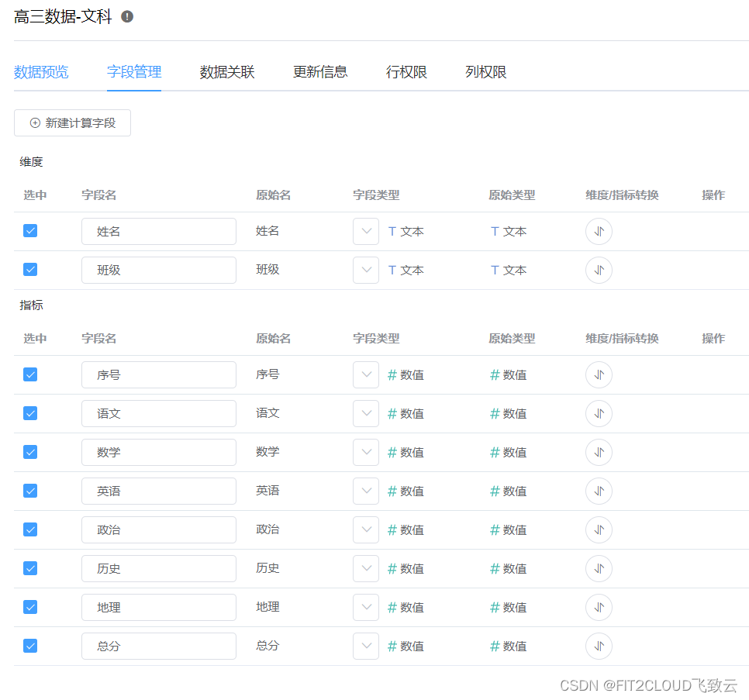
Task: Open field type dropdown for 序号
Action: tap(366, 375)
